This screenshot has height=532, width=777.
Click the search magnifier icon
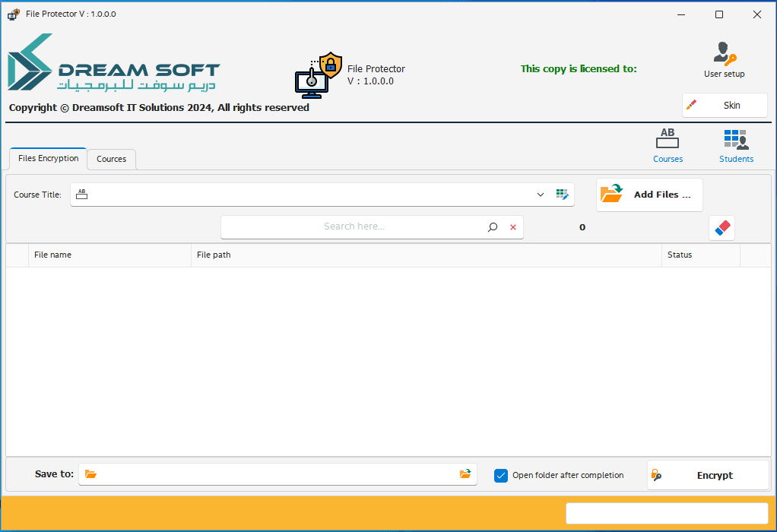coord(493,227)
